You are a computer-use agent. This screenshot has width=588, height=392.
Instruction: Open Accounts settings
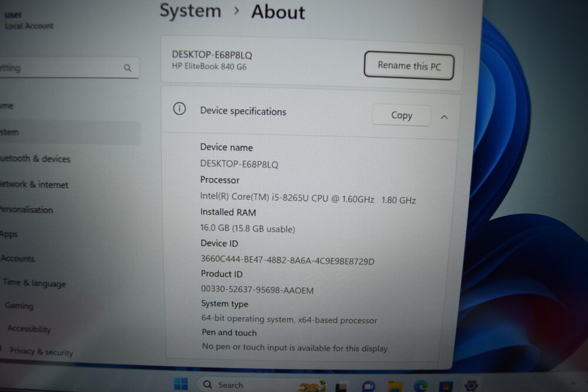pyautogui.click(x=18, y=259)
